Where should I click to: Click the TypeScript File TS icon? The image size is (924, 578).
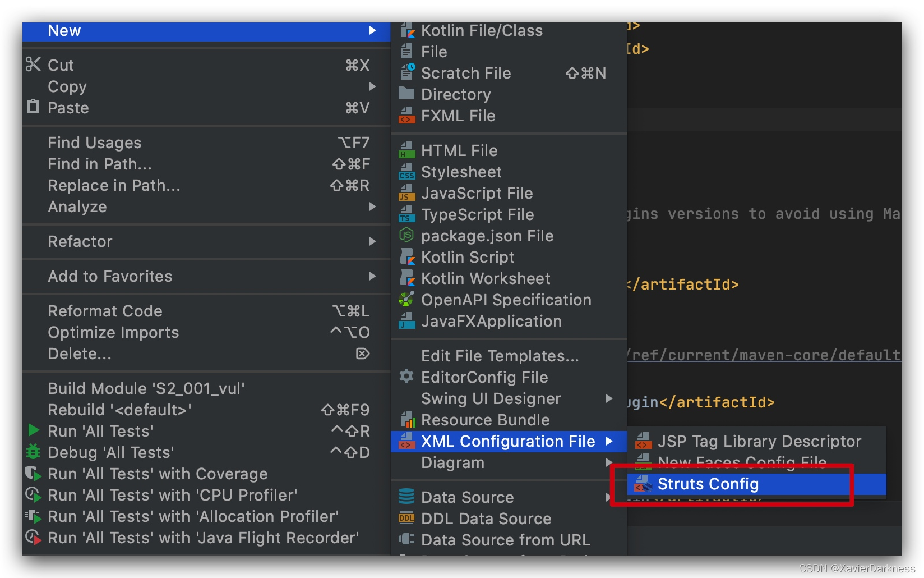[x=406, y=214]
